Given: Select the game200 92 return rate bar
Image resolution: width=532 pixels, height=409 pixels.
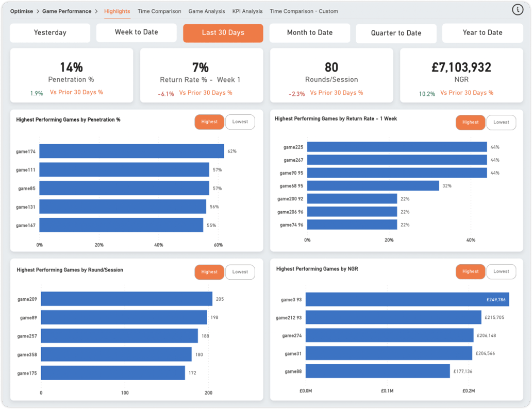Looking at the screenshot, I should (352, 199).
